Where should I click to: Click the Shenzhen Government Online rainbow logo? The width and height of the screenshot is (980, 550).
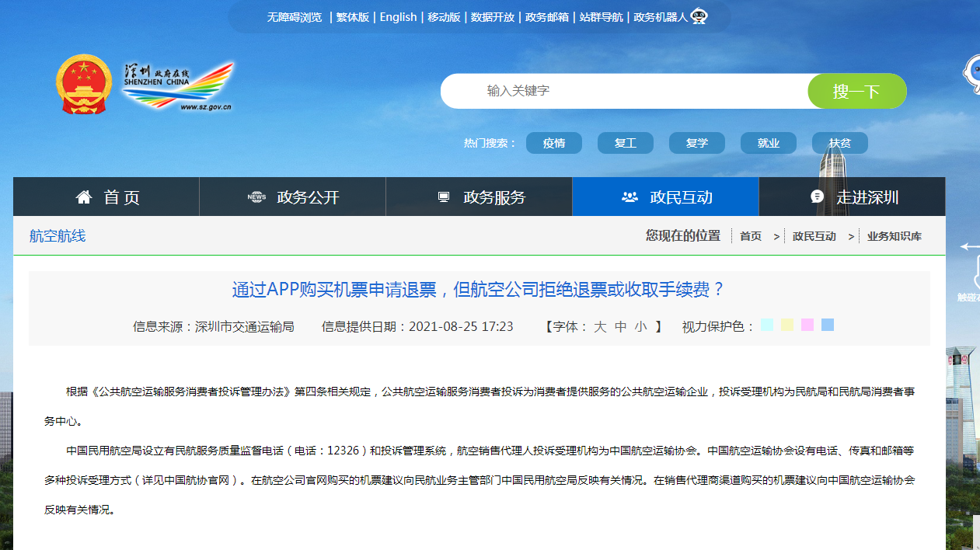[177, 87]
